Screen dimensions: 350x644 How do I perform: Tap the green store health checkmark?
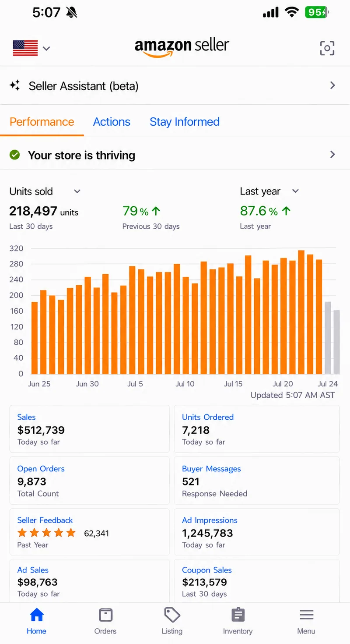pyautogui.click(x=15, y=155)
